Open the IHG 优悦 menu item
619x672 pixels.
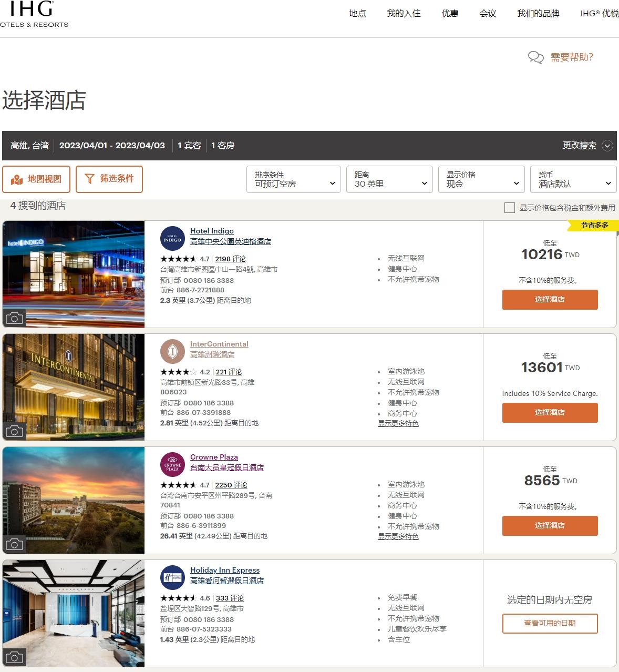[600, 14]
